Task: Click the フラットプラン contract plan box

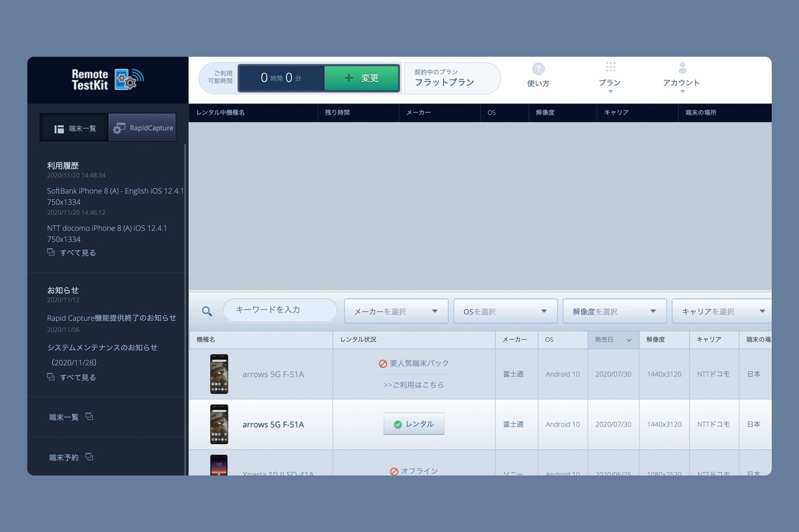Action: point(452,78)
